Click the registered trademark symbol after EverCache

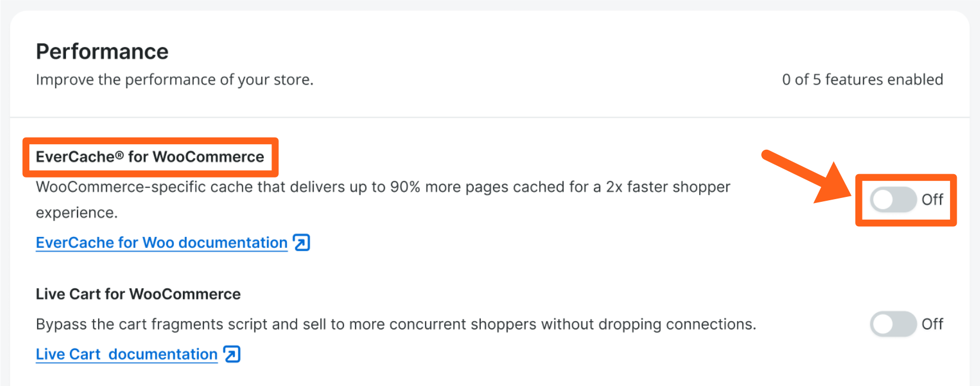click(119, 156)
